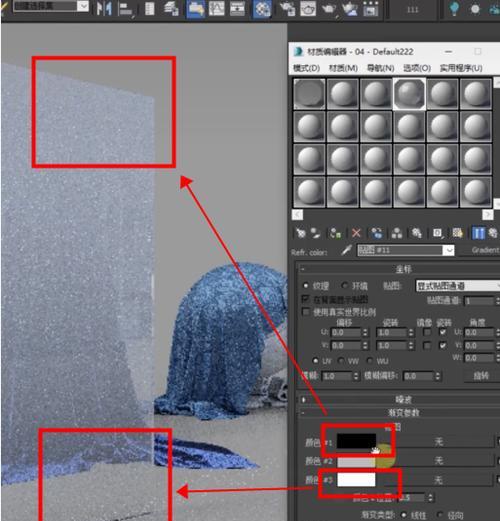This screenshot has width=500, height=521.
Task: Click Make Material Copy icon
Action: pyautogui.click(x=377, y=233)
